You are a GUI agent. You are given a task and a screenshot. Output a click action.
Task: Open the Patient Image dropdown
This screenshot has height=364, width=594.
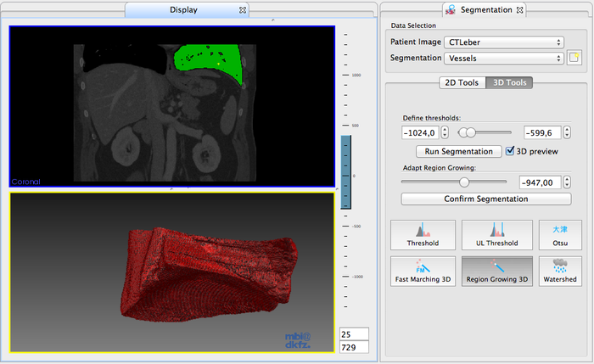(504, 42)
